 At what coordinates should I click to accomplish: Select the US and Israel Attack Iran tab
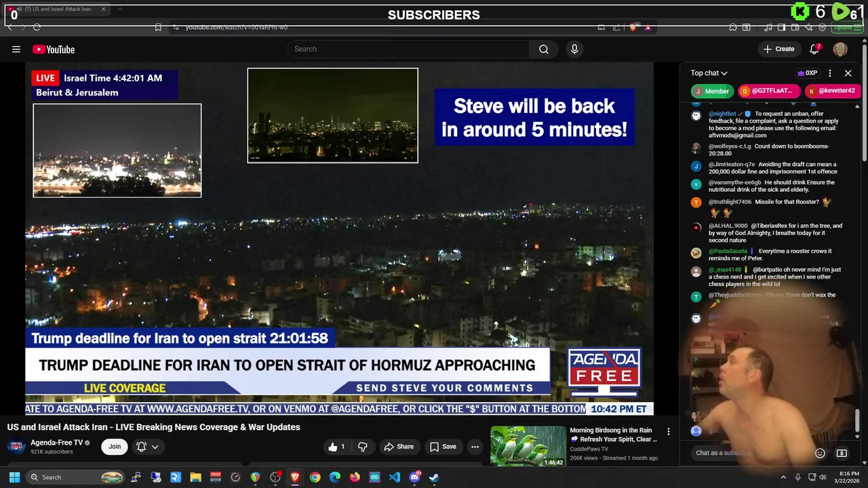[x=58, y=9]
